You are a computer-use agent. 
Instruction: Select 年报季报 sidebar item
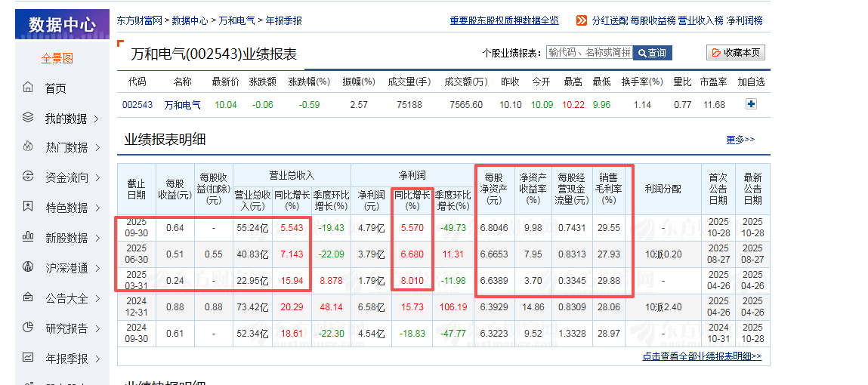click(x=66, y=359)
